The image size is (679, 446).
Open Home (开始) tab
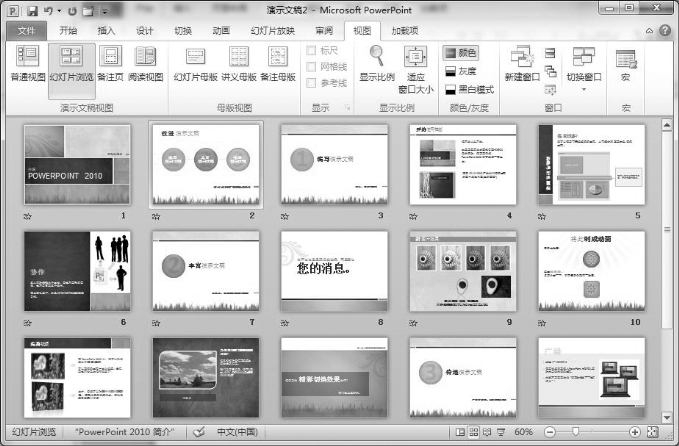(68, 30)
